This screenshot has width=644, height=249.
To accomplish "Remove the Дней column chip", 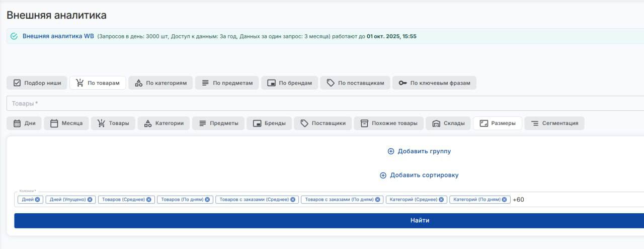I will point(38,200).
